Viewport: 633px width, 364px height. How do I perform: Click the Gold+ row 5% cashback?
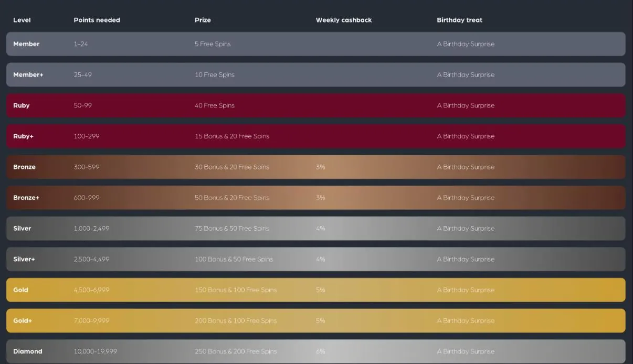point(321,320)
